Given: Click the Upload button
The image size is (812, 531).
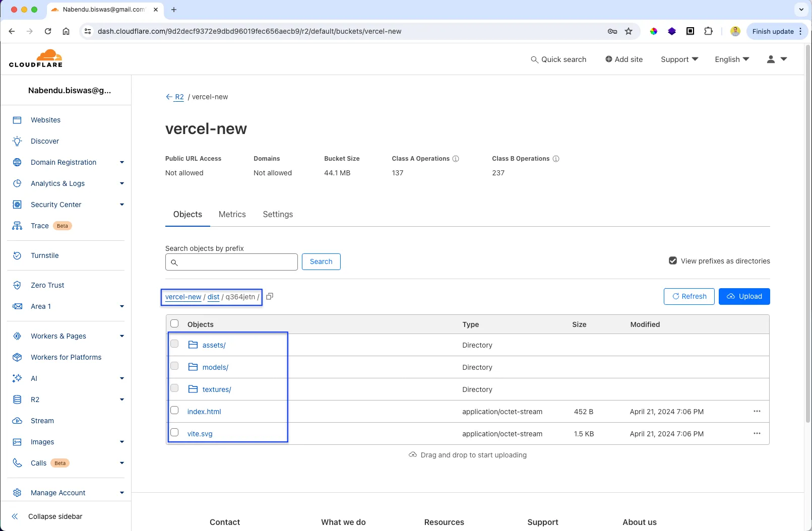Looking at the screenshot, I should tap(744, 296).
